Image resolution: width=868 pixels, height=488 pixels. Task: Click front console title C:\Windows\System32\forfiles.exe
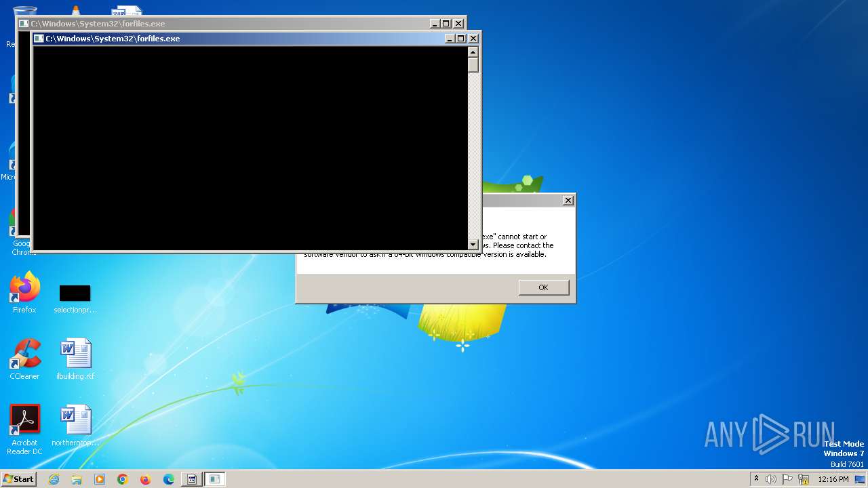point(113,39)
